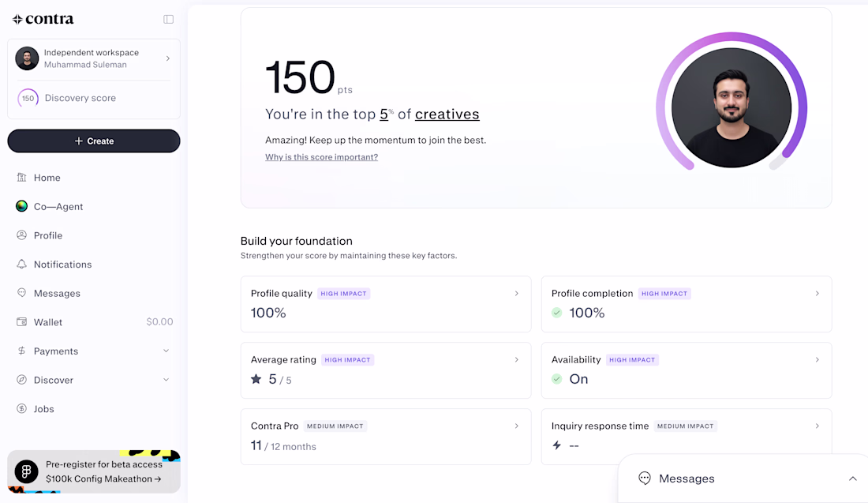Click the Discover compass icon
Screen dimensions: 868x503
tap(21, 380)
